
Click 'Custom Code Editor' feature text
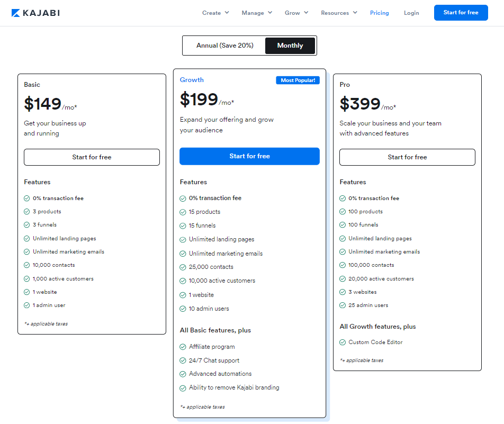(375, 342)
